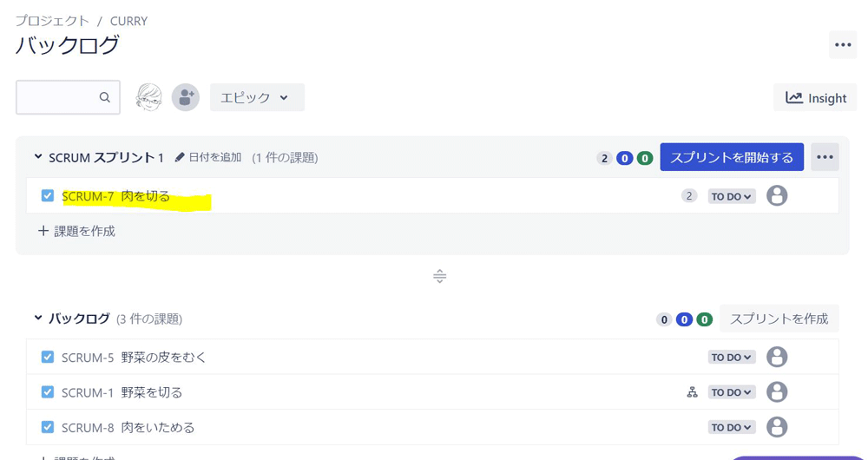This screenshot has width=868, height=460.
Task: Select the user avatar with glasses
Action: (x=149, y=97)
